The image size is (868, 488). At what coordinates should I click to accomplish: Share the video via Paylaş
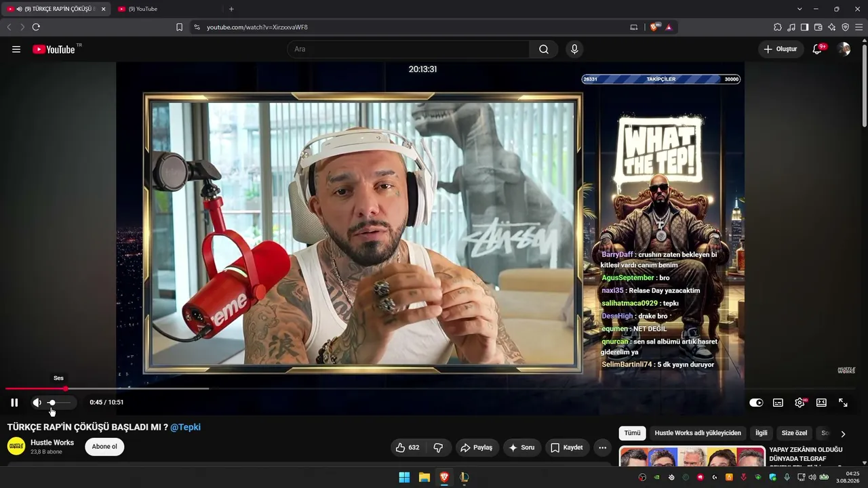tap(476, 447)
